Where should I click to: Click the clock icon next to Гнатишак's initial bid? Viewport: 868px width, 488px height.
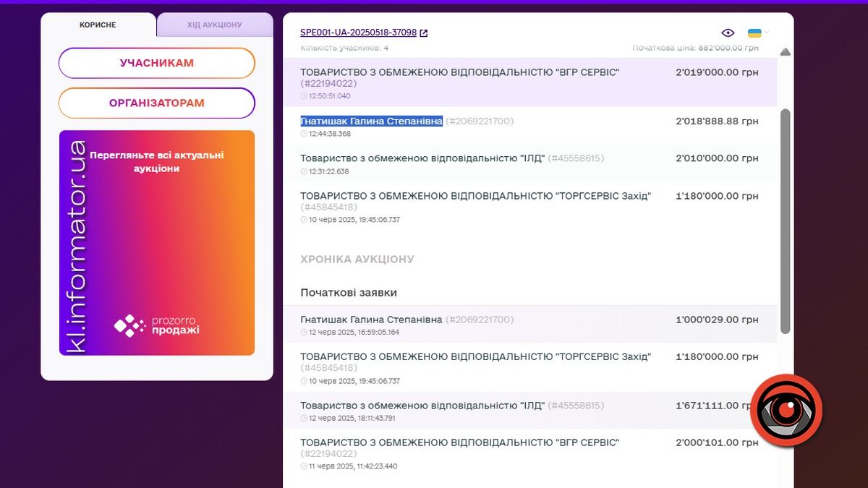click(303, 333)
